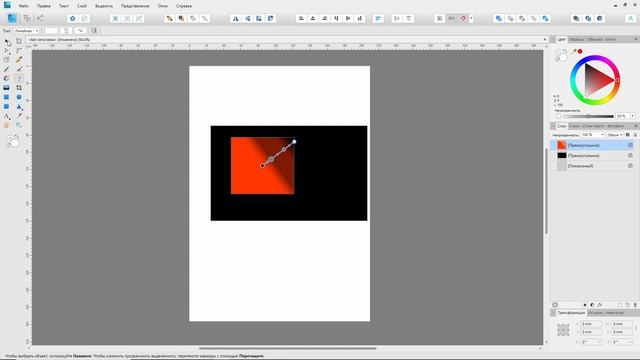Select the Move tool arrow
Image resolution: width=640 pixels, height=360 pixels.
tap(7, 42)
